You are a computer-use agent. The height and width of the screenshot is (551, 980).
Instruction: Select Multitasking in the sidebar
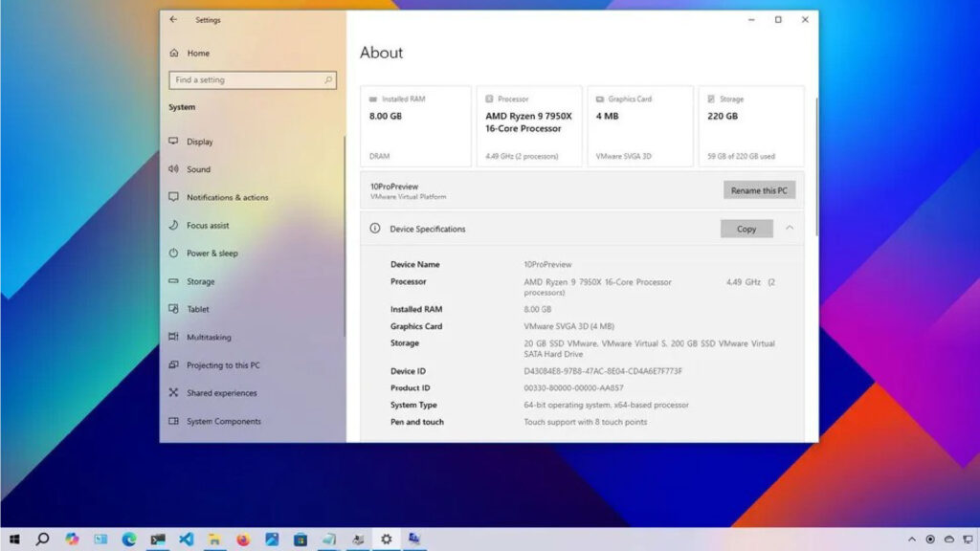tap(208, 337)
